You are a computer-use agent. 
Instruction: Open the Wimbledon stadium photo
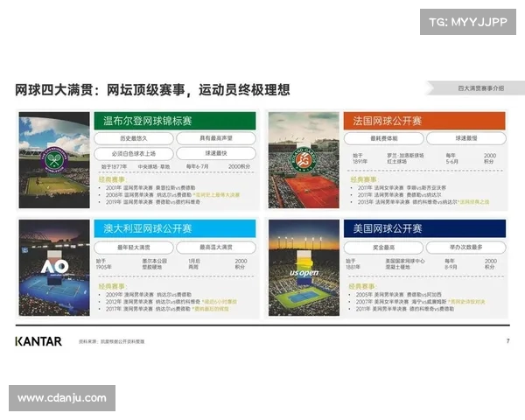pos(54,160)
